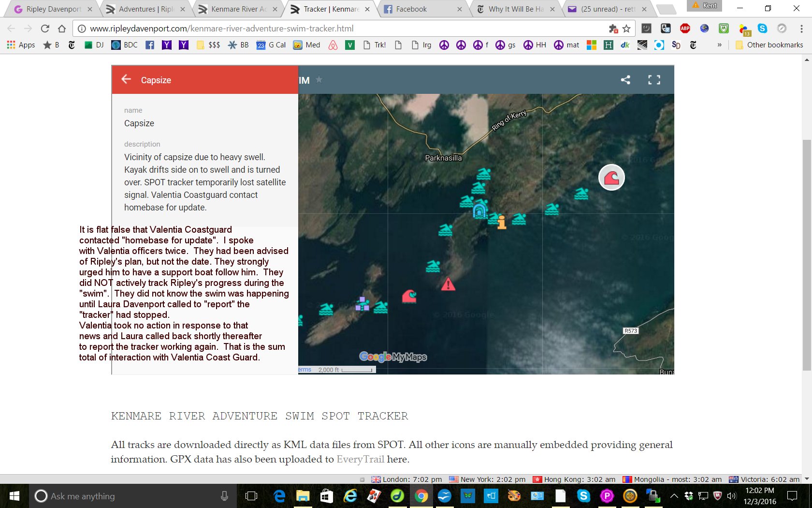Open the Skype extension in the toolbar

762,29
